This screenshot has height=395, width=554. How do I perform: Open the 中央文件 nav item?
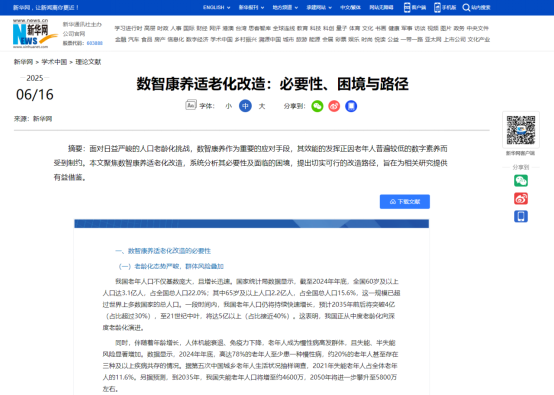478,28
